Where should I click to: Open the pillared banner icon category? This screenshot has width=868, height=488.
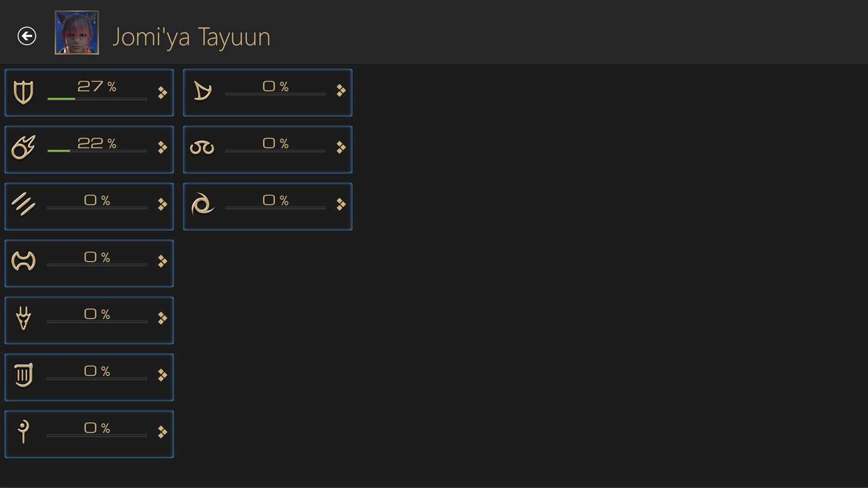(x=24, y=375)
